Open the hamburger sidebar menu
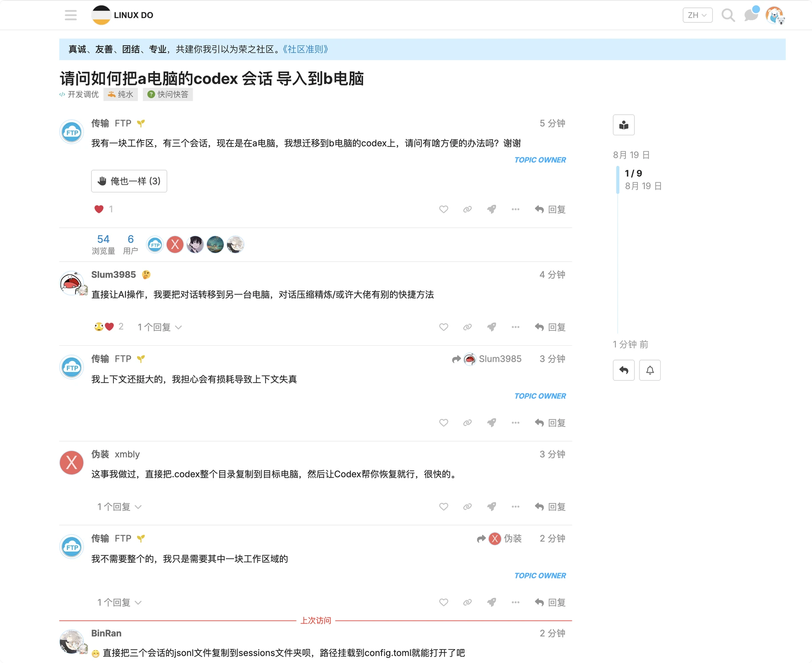This screenshot has width=812, height=663. pos(71,15)
